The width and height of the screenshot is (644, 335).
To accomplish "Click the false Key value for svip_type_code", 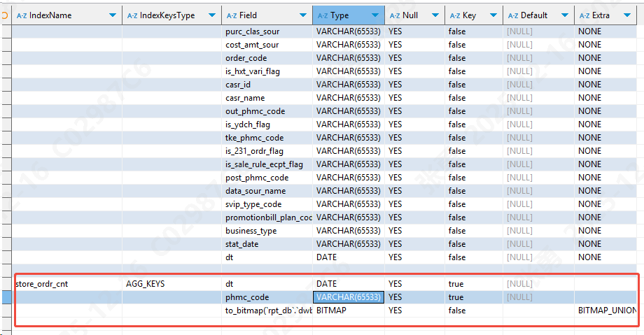I will click(474, 204).
